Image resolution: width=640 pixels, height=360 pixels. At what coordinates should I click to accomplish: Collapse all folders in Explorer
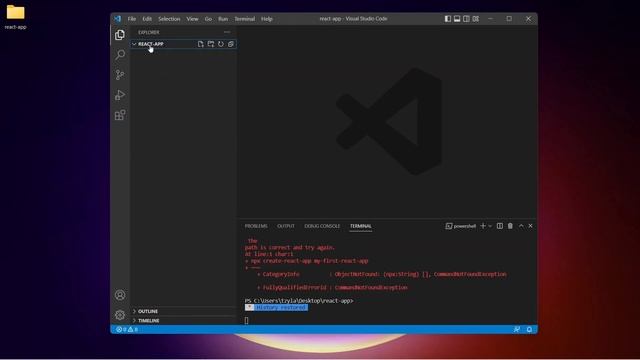(231, 44)
